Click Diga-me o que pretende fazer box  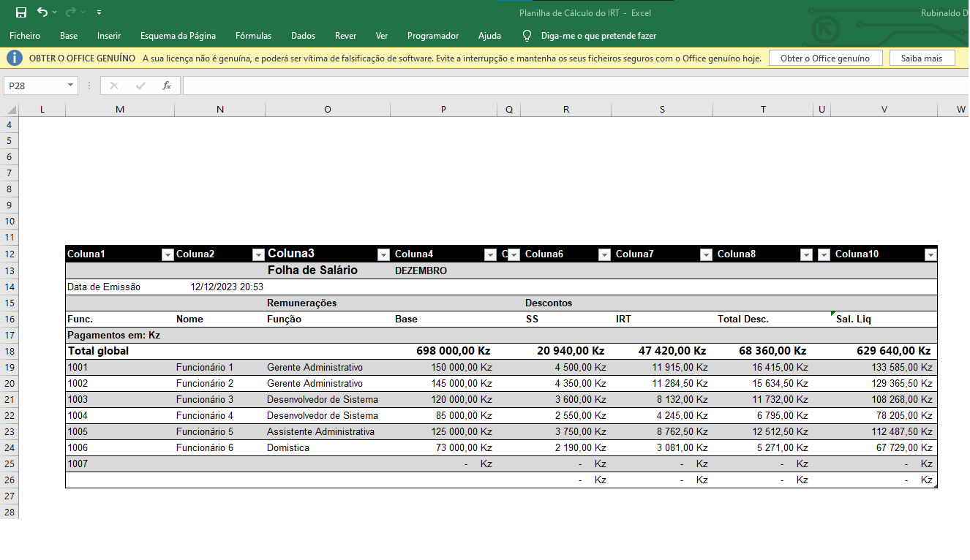click(x=598, y=36)
